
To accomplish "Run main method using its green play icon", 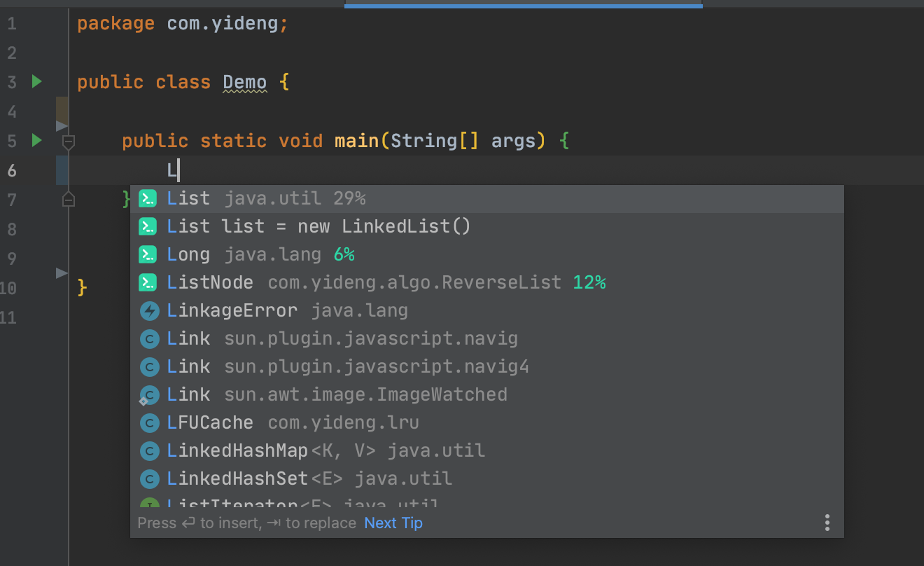I will [36, 140].
